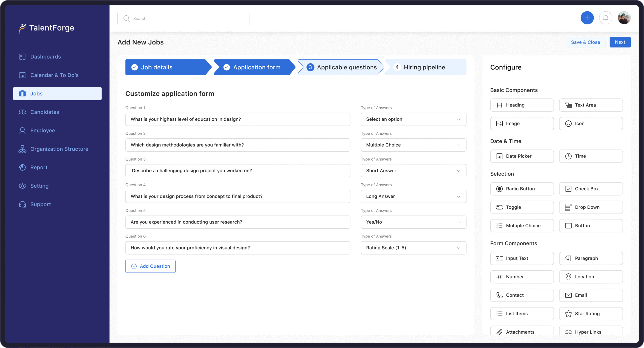Add Multiple Choice component from Configure
Viewport: 644px width, 348px height.
[522, 226]
